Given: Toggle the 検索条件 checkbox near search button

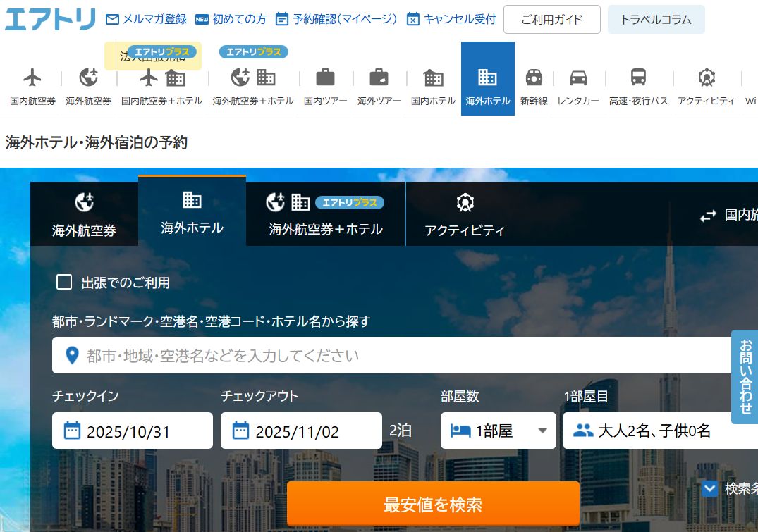Looking at the screenshot, I should pyautogui.click(x=709, y=488).
